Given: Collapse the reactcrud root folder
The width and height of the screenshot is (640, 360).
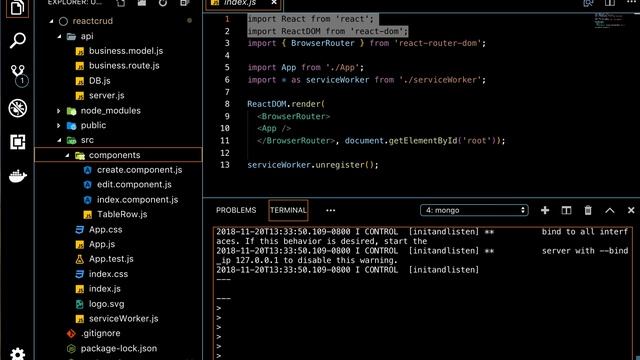Looking at the screenshot, I should [x=51, y=21].
